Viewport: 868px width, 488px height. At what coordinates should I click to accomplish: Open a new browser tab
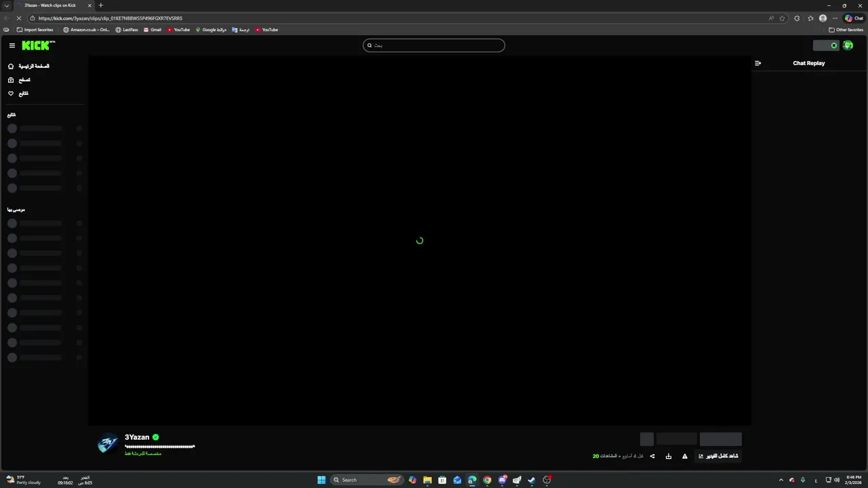click(x=100, y=5)
